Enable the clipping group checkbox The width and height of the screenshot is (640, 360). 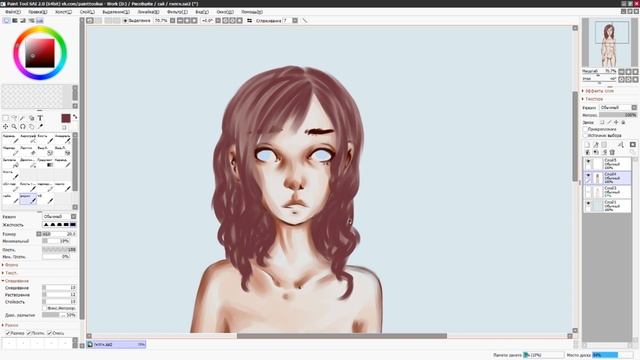click(x=585, y=129)
